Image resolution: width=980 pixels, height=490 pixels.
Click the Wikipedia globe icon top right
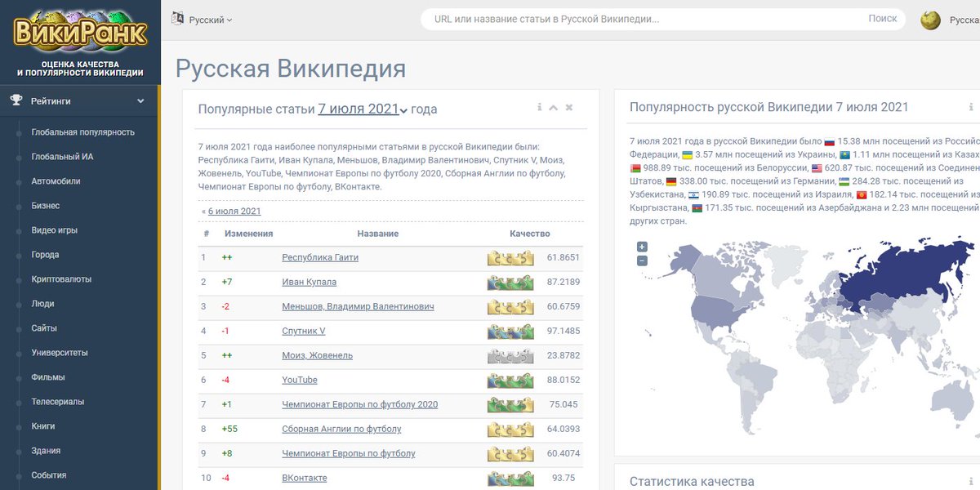pos(930,20)
